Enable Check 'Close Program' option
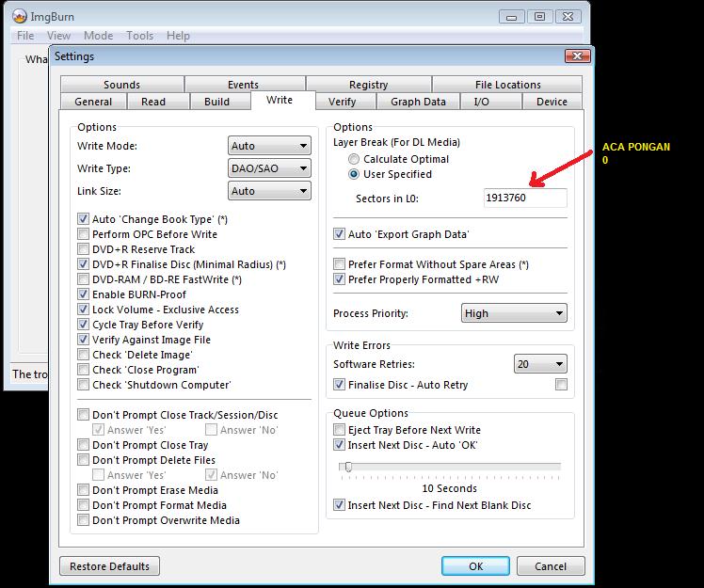Image resolution: width=704 pixels, height=588 pixels. pyautogui.click(x=83, y=370)
